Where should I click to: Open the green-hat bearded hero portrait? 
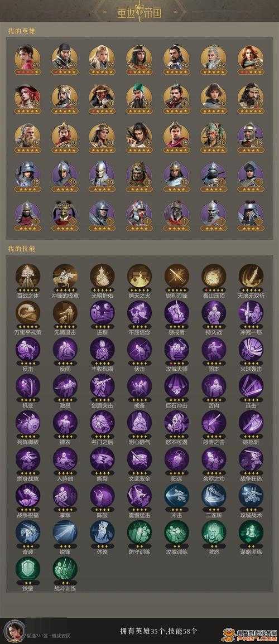139,96
